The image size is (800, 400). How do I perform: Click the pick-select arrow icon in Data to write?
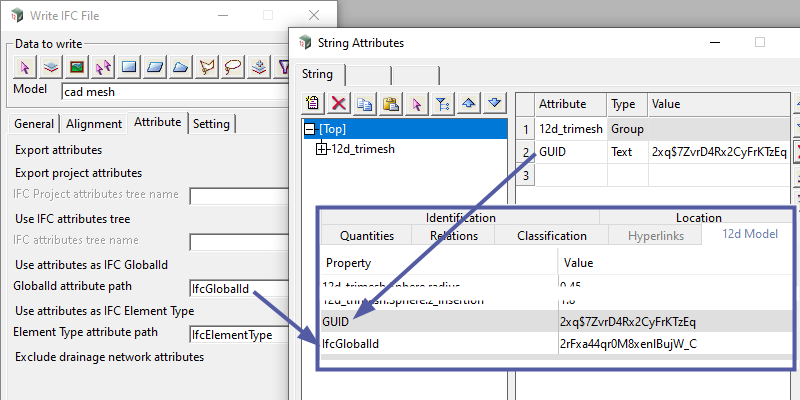click(x=26, y=67)
